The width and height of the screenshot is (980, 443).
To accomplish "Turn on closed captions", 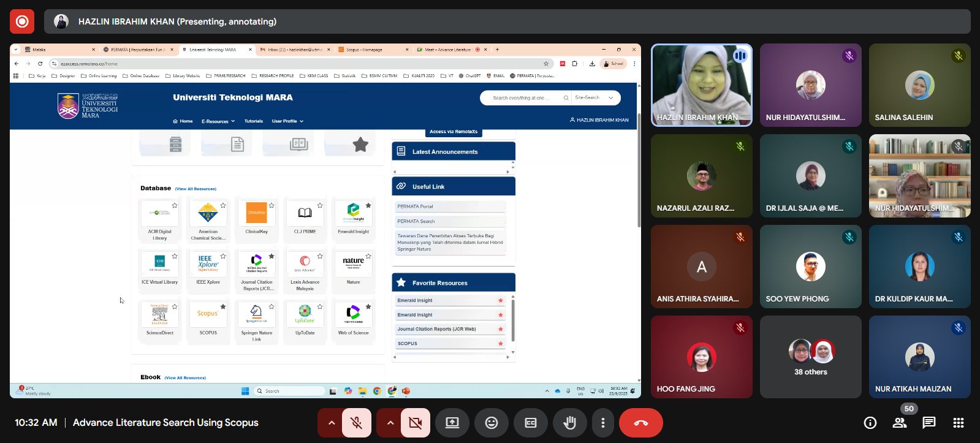I will tap(531, 423).
